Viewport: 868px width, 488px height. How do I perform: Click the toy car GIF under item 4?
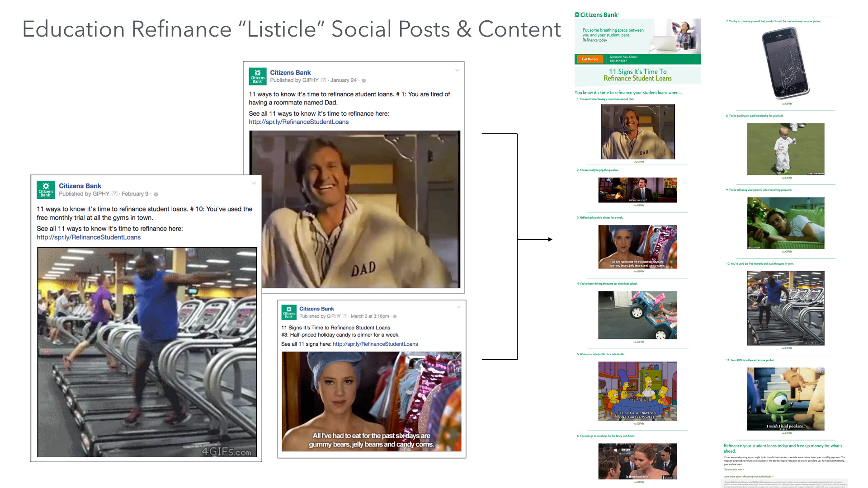tap(637, 315)
